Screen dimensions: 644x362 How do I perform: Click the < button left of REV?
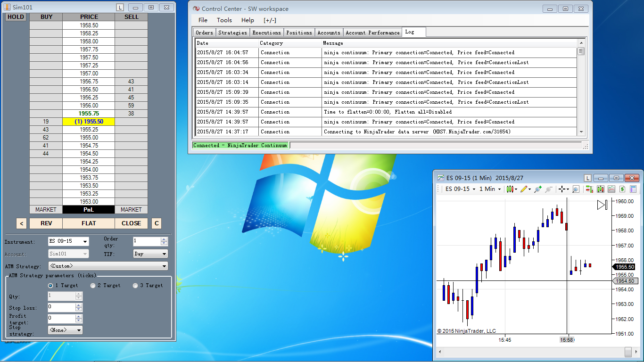(21, 223)
